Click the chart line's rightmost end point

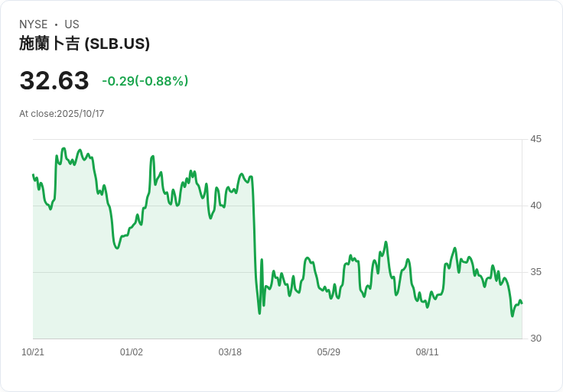[x=522, y=303]
